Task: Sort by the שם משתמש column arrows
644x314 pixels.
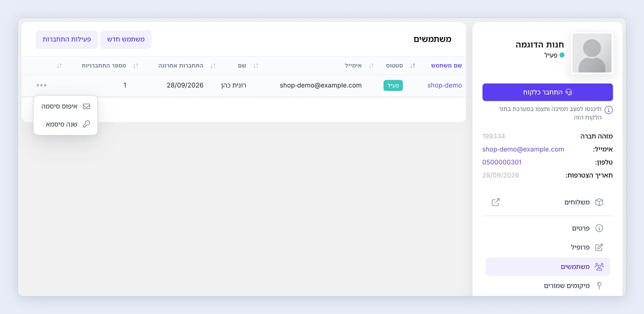Action: pos(413,66)
